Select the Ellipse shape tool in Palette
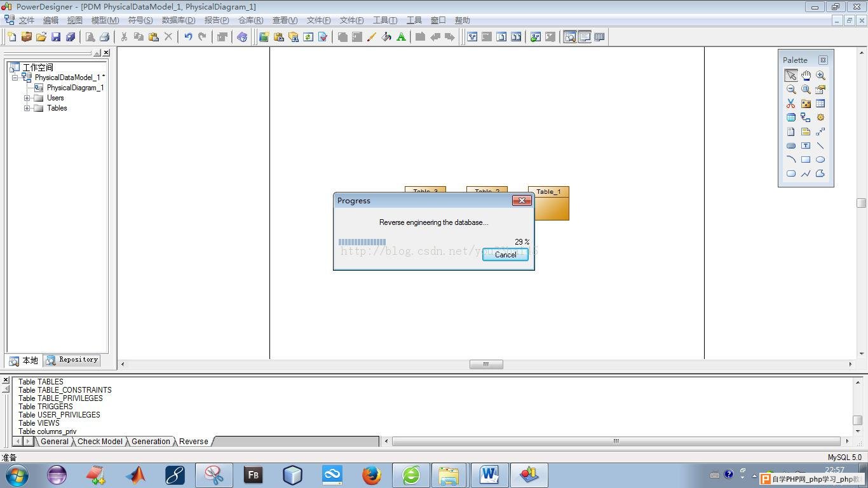868x488 pixels. tap(820, 159)
